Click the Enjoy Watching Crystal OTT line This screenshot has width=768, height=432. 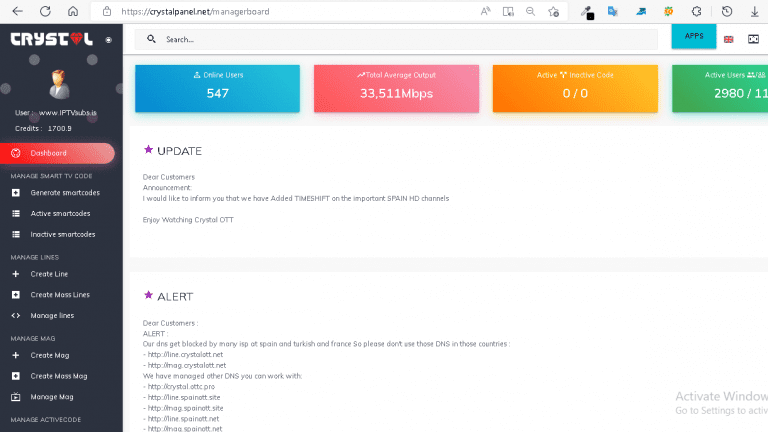tap(188, 220)
